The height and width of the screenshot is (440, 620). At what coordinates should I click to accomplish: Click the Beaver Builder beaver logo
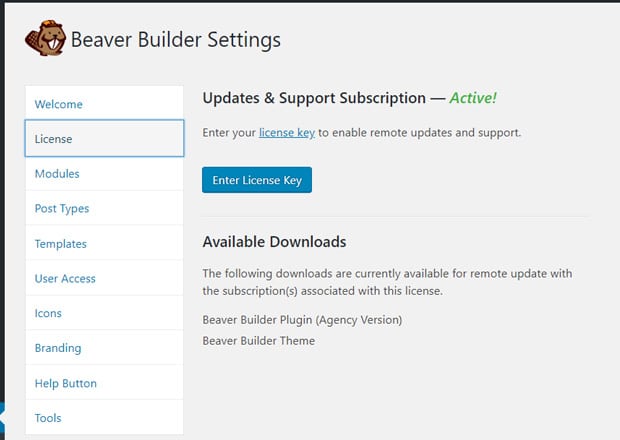[45, 38]
